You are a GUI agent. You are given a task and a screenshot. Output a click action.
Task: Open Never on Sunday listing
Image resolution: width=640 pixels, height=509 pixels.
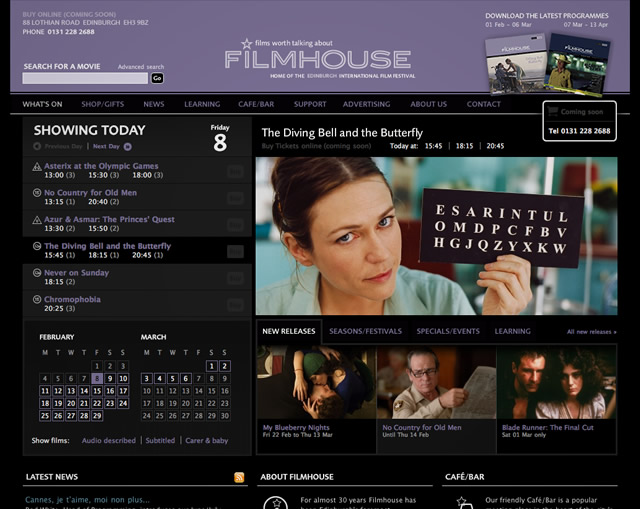pyautogui.click(x=77, y=273)
